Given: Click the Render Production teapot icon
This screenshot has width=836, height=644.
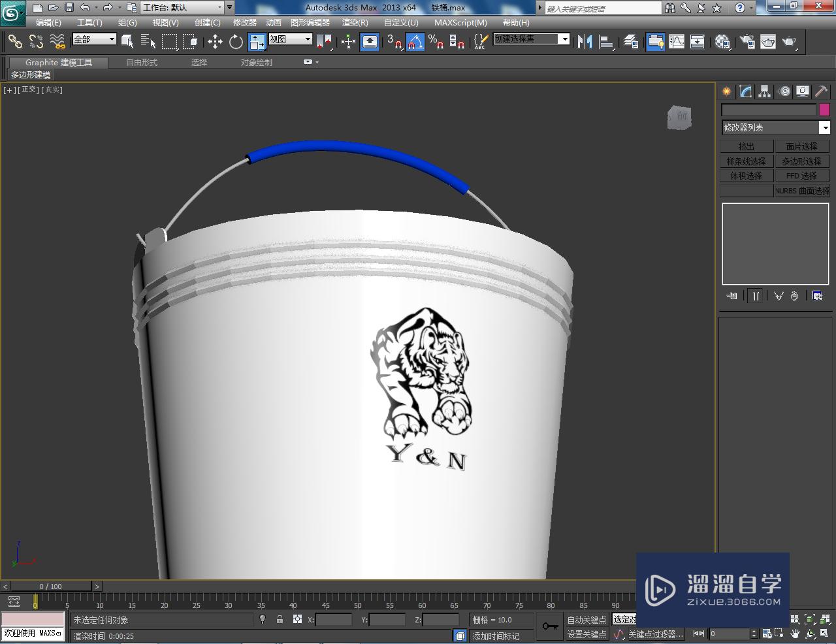Looking at the screenshot, I should (790, 42).
